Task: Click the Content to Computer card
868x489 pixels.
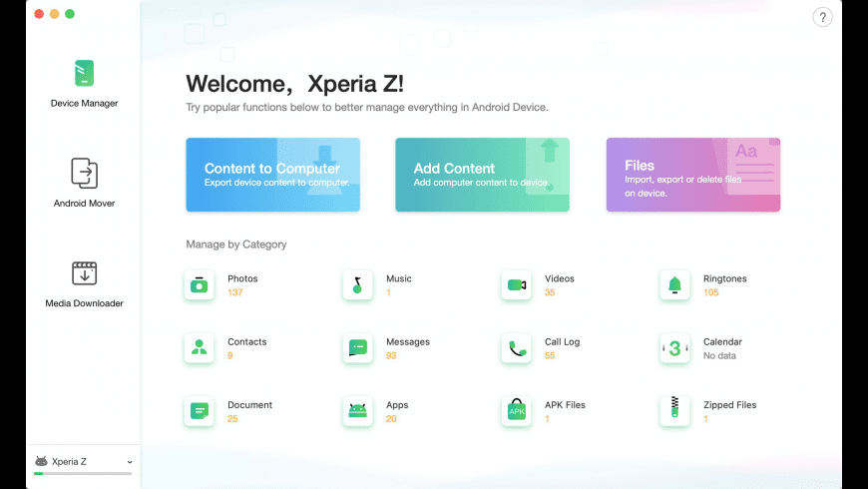Action: [x=273, y=175]
